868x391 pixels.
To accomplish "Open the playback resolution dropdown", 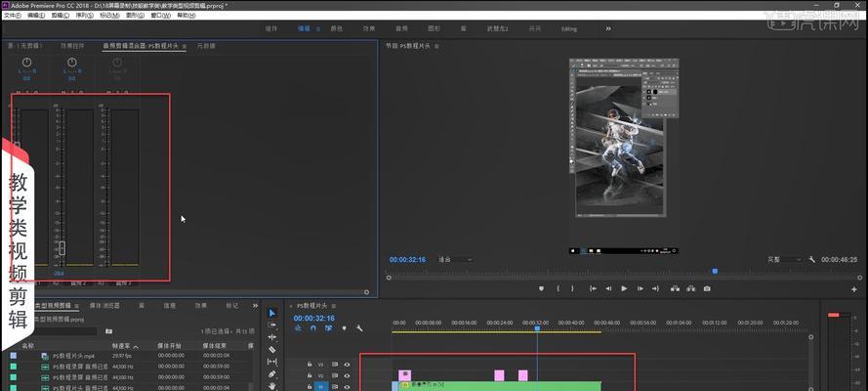I will click(784, 259).
